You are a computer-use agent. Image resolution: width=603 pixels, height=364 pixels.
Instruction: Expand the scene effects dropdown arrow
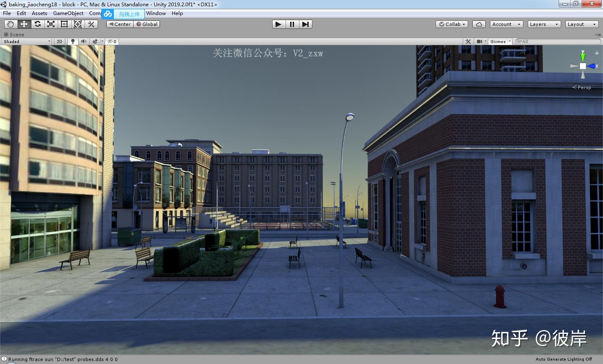pyautogui.click(x=102, y=41)
